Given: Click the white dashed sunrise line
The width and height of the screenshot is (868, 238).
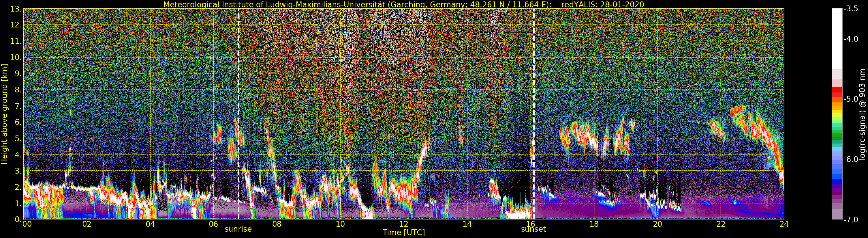Looking at the screenshot, I should click(238, 114).
